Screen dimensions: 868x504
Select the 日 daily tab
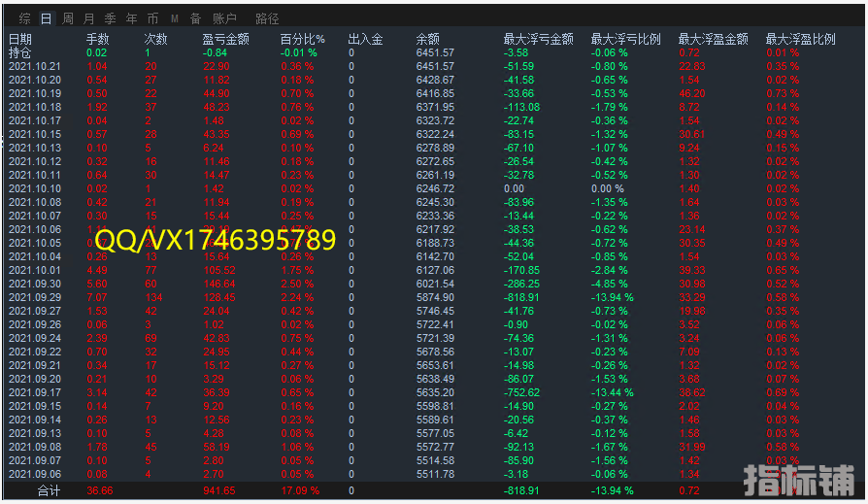click(x=46, y=18)
